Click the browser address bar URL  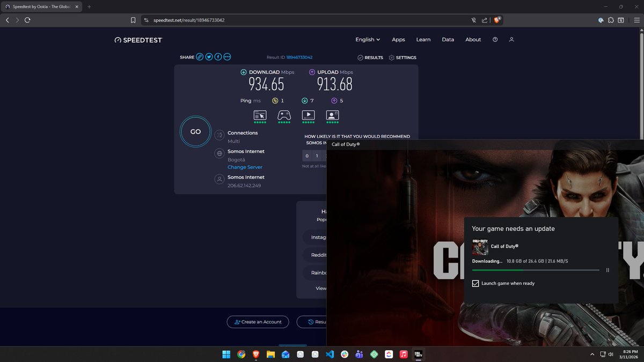point(190,20)
